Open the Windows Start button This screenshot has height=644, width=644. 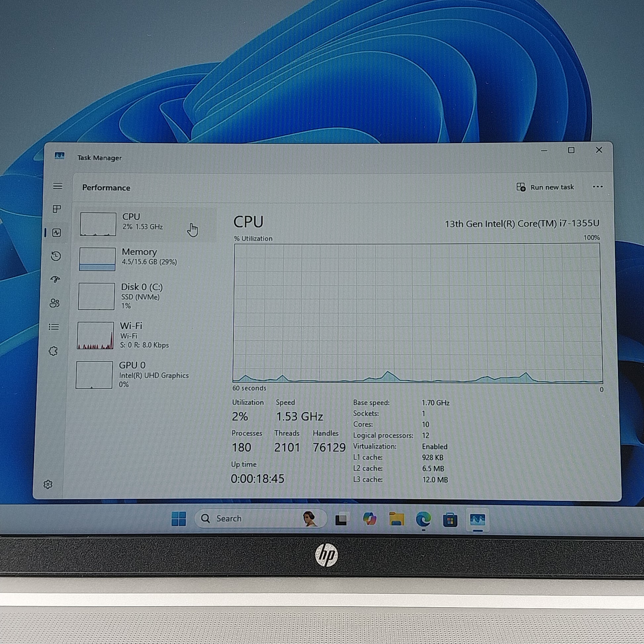pos(179,519)
